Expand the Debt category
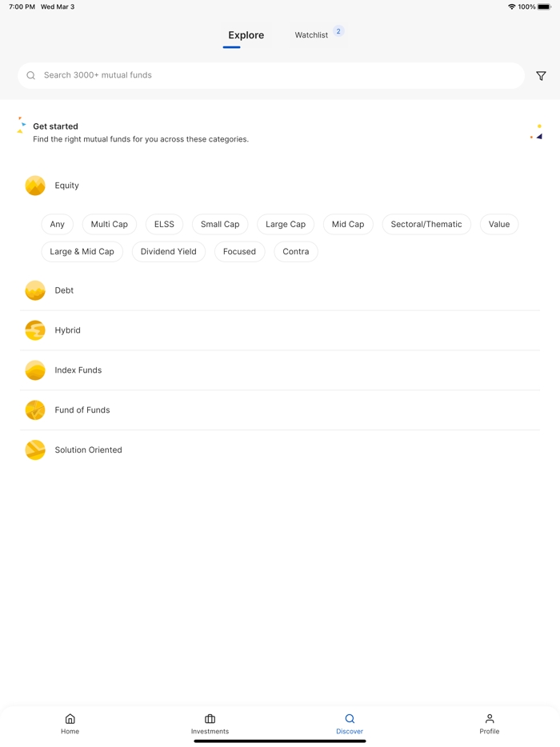This screenshot has width=560, height=747. 64,290
